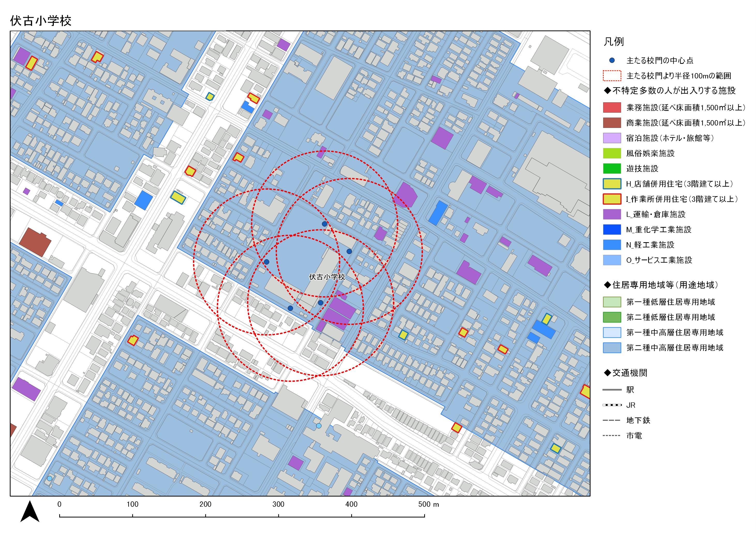Click the 主たる校門より半径100mの範囲 text
The width and height of the screenshot is (756, 534).
(x=679, y=76)
